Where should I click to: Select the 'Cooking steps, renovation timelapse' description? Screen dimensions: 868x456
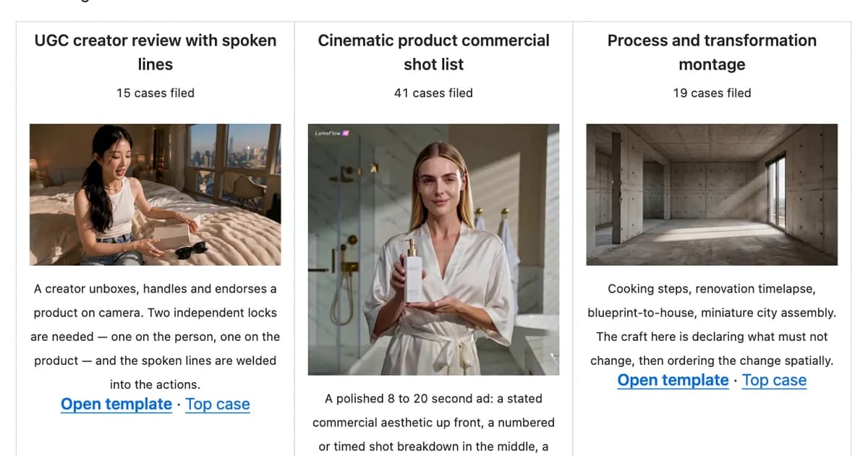(x=712, y=324)
